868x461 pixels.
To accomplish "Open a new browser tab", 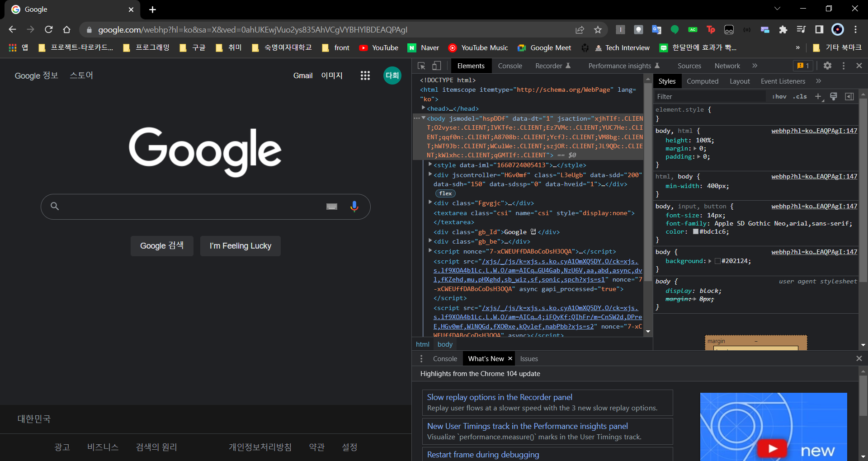I will 152,9.
